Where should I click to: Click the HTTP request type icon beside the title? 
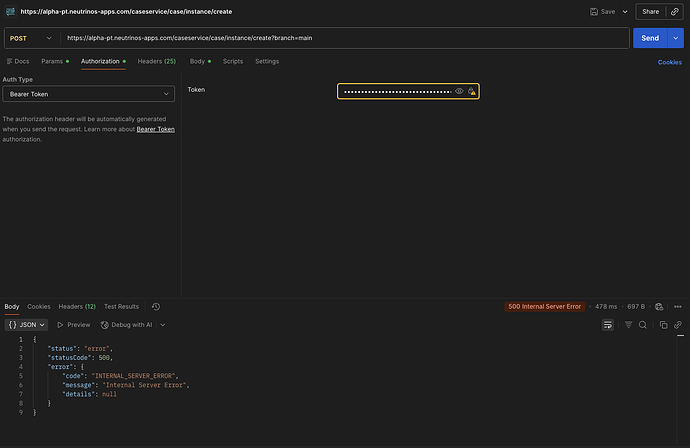[11, 12]
